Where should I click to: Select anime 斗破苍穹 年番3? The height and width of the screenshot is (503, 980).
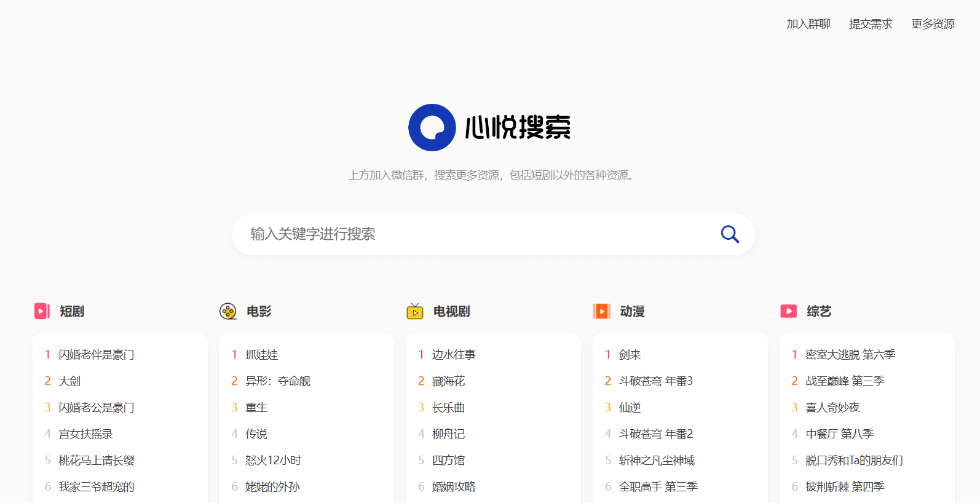656,381
